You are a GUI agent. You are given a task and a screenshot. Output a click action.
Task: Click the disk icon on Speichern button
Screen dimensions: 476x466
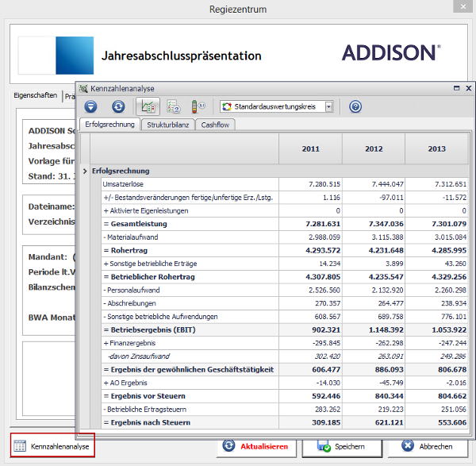tap(324, 446)
